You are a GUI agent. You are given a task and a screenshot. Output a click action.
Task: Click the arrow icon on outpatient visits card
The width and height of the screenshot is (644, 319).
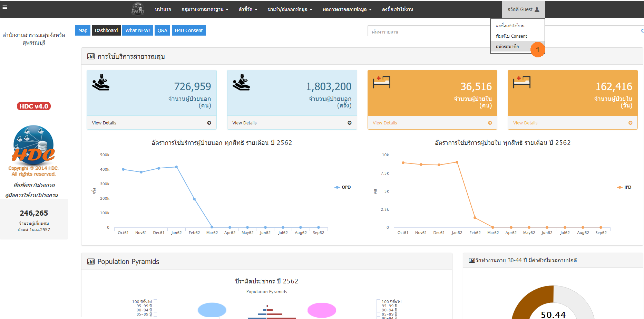click(350, 123)
